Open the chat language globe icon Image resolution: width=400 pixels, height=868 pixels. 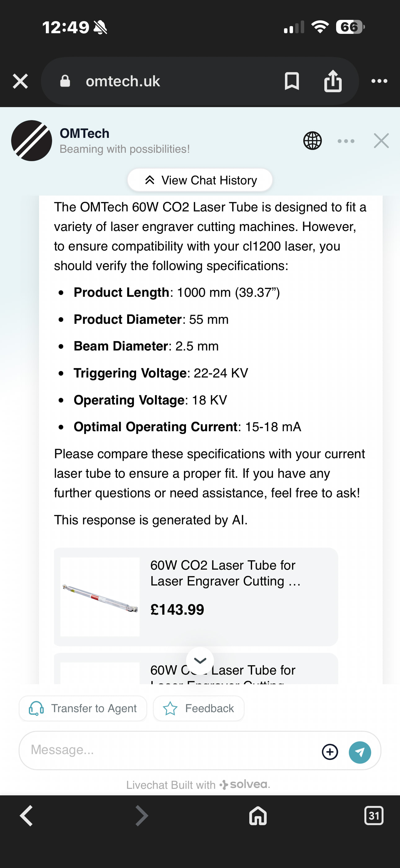313,141
